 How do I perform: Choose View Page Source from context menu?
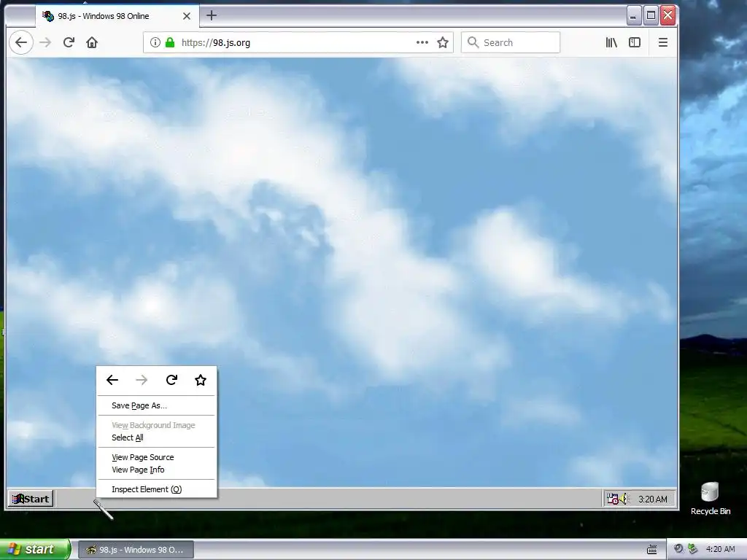click(x=156, y=457)
